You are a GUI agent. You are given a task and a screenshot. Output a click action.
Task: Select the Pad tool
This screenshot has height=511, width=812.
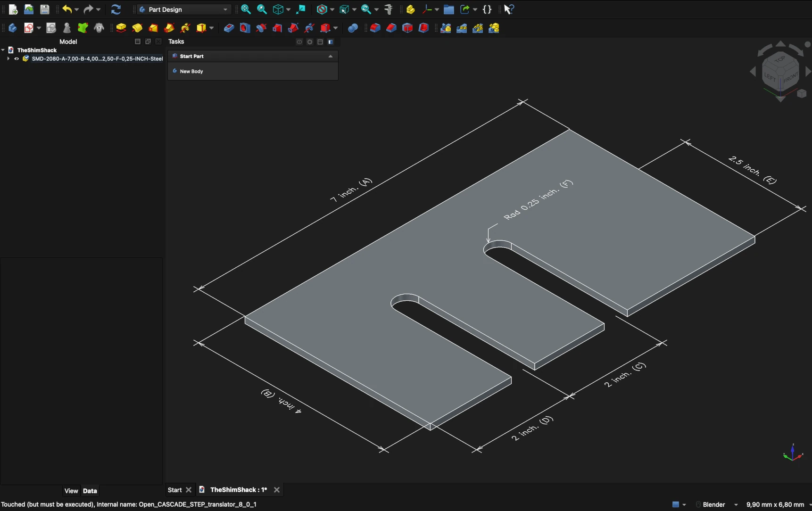(121, 28)
